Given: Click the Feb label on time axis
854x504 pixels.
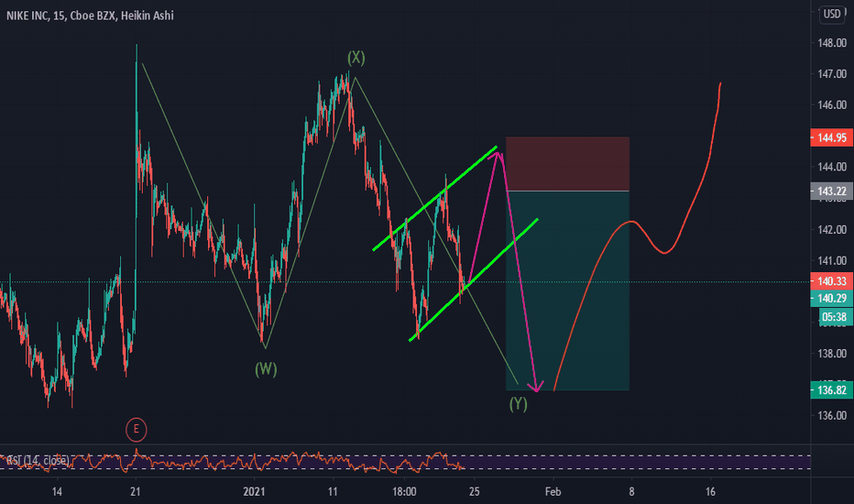Looking at the screenshot, I should [553, 492].
